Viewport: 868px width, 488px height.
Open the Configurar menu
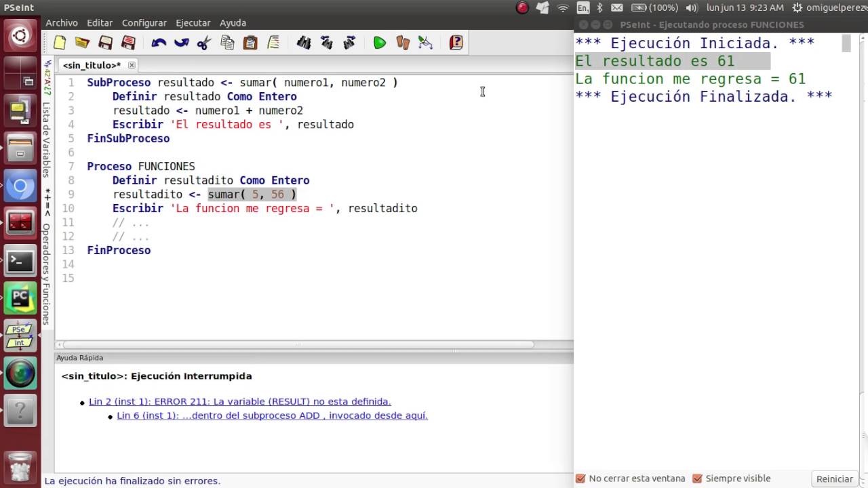point(144,23)
